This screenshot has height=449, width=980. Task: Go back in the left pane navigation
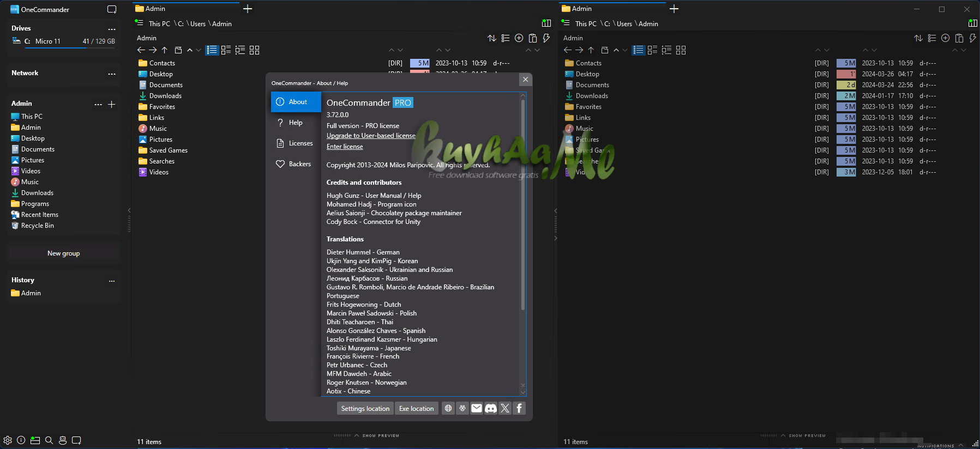pyautogui.click(x=141, y=50)
